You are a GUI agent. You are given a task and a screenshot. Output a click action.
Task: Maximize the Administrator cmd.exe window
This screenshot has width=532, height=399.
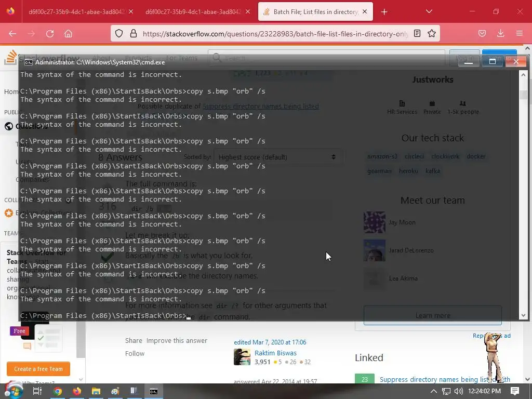tap(493, 61)
